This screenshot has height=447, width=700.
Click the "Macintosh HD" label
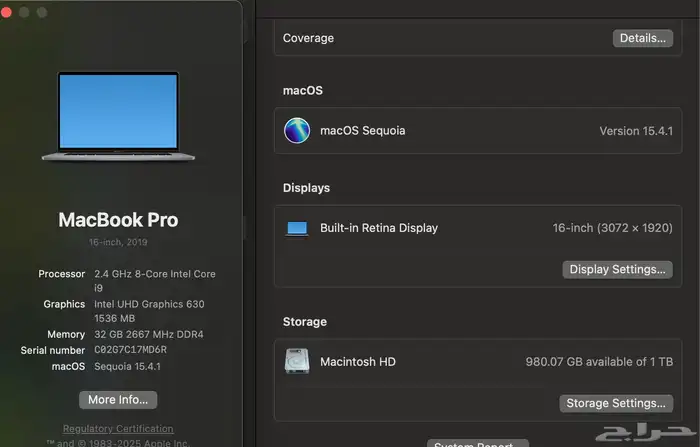[x=358, y=362]
